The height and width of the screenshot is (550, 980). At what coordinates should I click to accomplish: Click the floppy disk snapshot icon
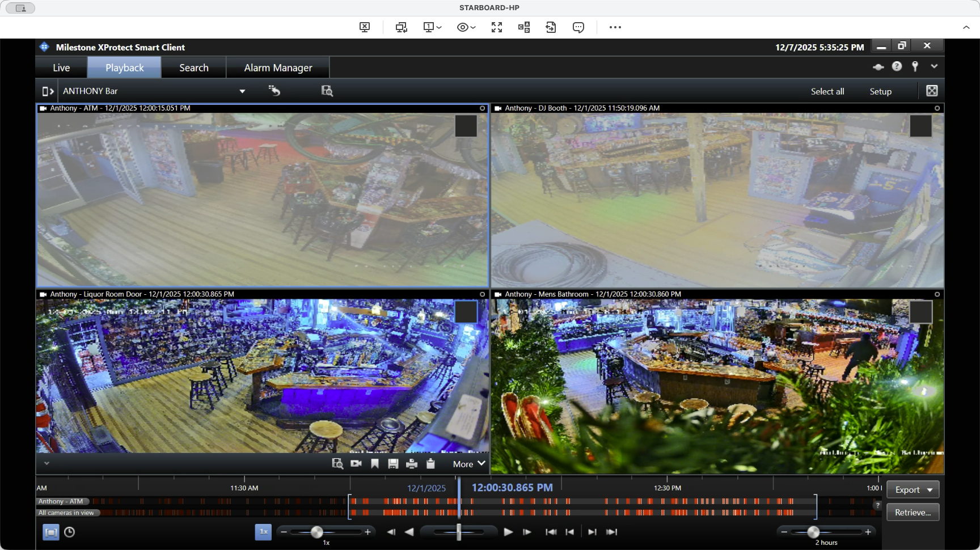(393, 464)
